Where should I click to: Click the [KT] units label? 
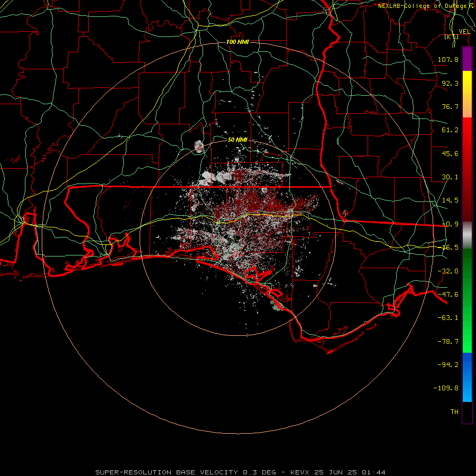click(452, 36)
